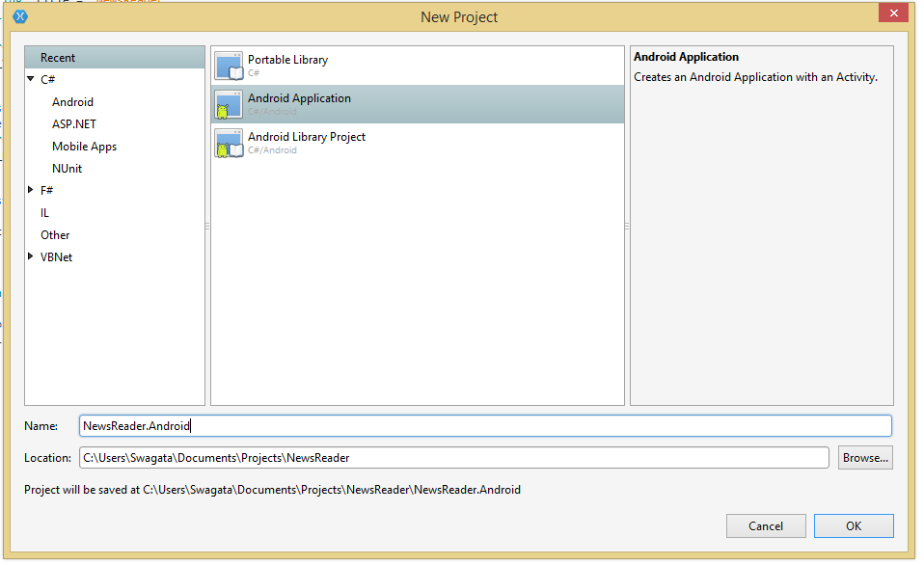Cancel the New Project dialog
Viewport: 924px width, 565px height.
[766, 526]
